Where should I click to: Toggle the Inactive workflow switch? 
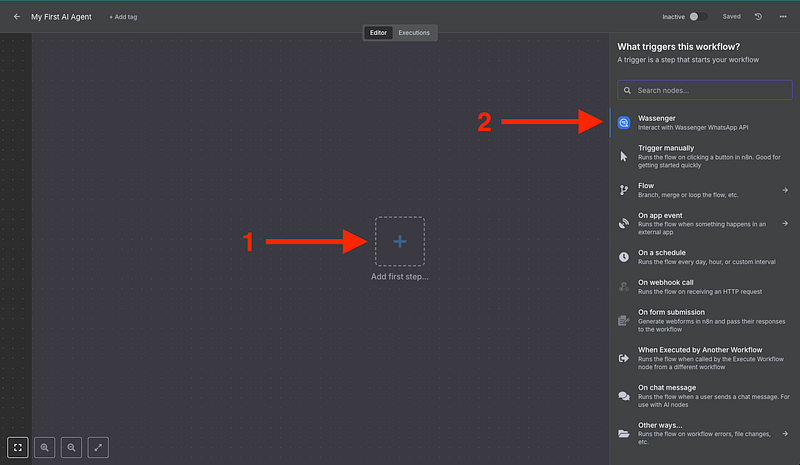[698, 17]
